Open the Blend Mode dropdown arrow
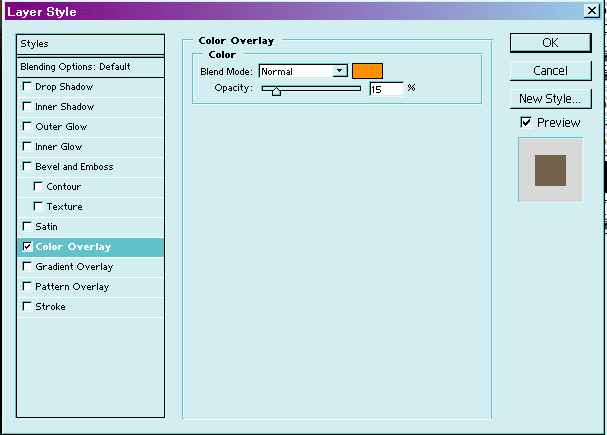 click(340, 71)
